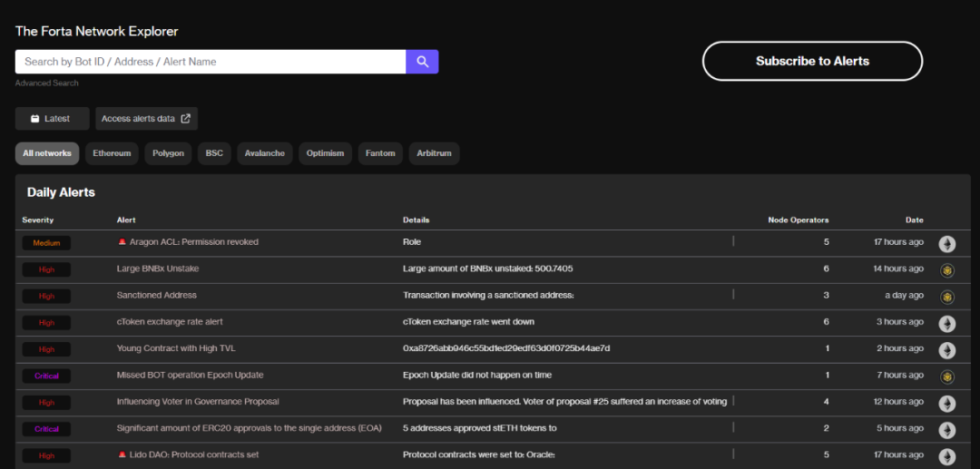Click BNB chain icon in Missed BOT operation row
Viewport: 980px width, 469px height.
pos(946,376)
